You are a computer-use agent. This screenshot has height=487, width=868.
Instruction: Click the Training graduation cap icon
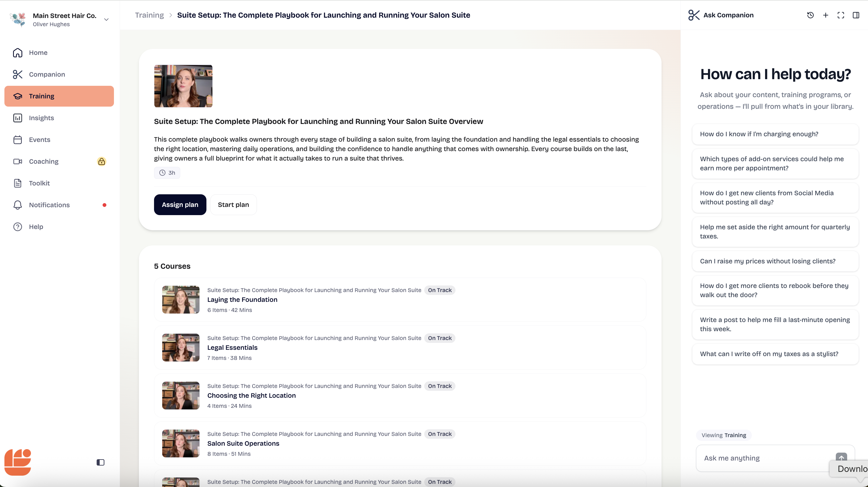[x=18, y=96]
